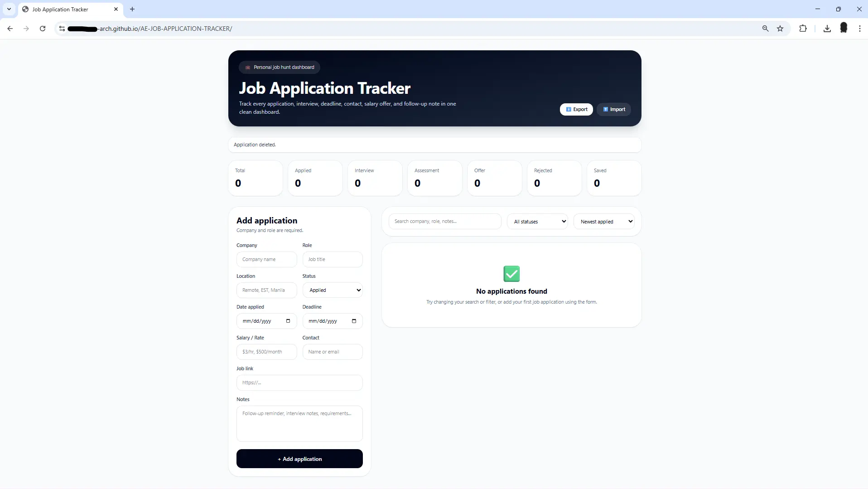This screenshot has height=489, width=868.
Task: Click the Add application button
Action: point(299,459)
